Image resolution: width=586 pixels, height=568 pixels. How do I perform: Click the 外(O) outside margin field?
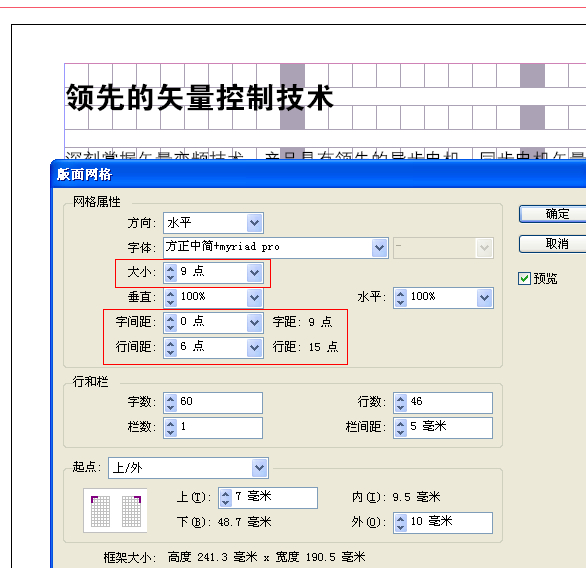[443, 522]
